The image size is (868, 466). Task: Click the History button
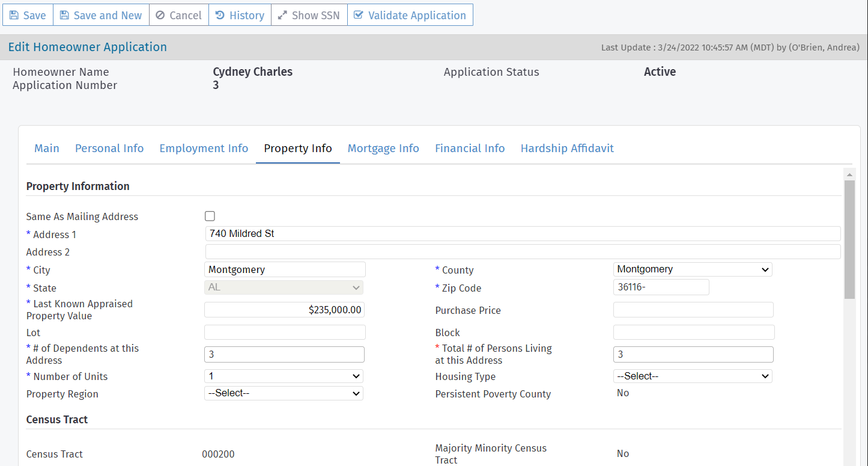click(x=240, y=14)
